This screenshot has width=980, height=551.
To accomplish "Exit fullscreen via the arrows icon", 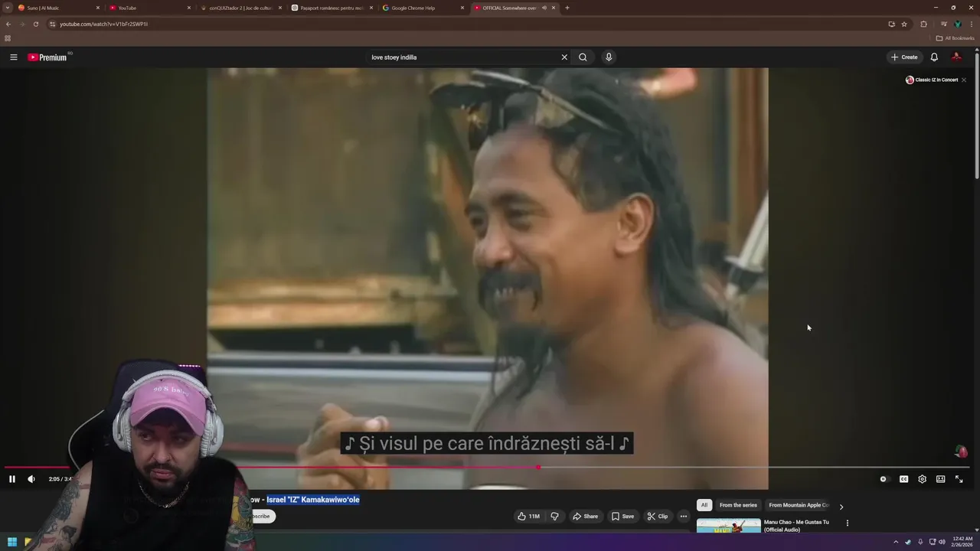I will [959, 479].
